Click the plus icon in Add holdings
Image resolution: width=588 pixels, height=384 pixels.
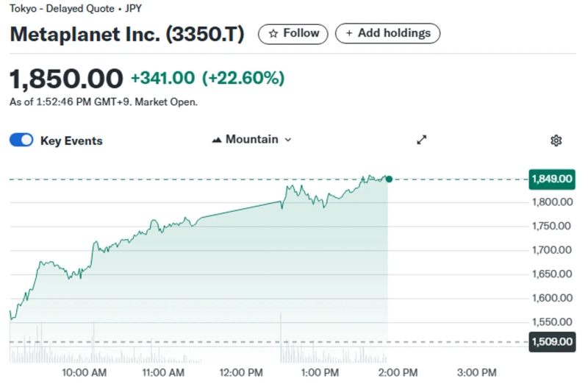(349, 34)
